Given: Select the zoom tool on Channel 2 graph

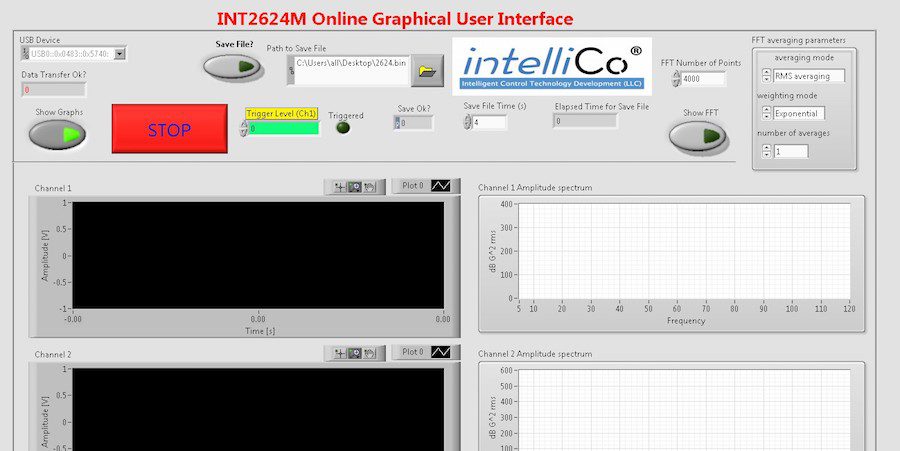Looking at the screenshot, I should (355, 353).
